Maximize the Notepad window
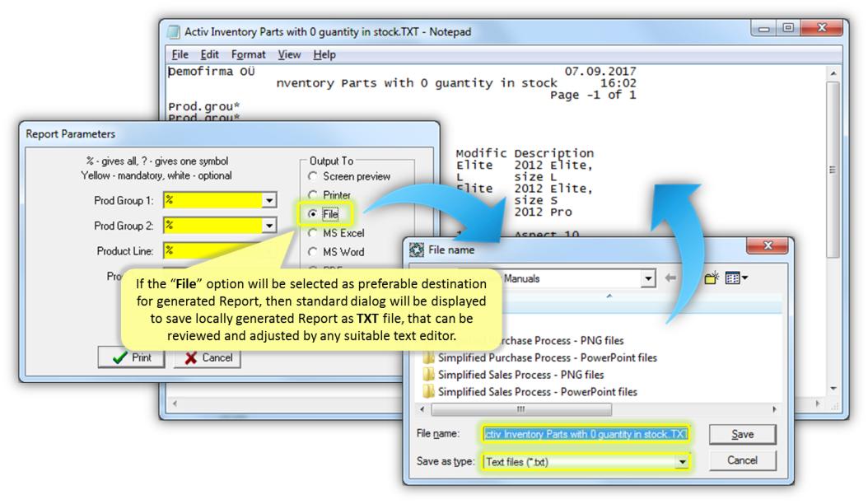 (x=788, y=28)
